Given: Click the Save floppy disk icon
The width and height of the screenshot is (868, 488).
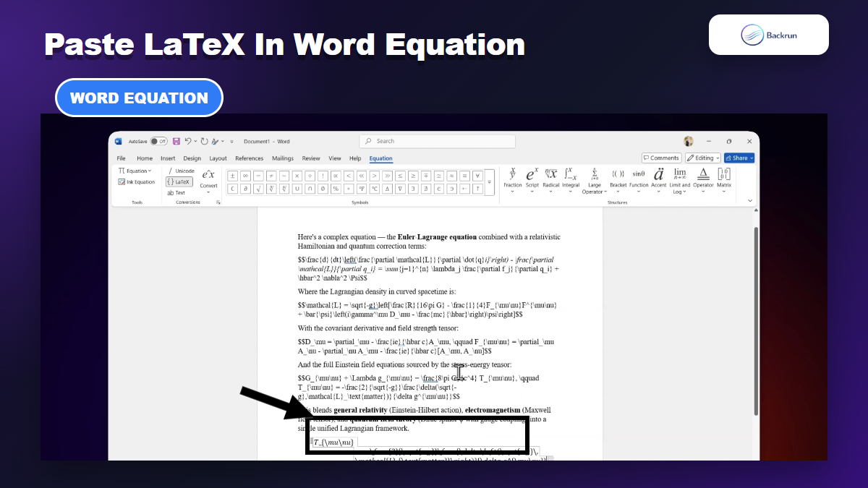Looking at the screenshot, I should click(176, 141).
